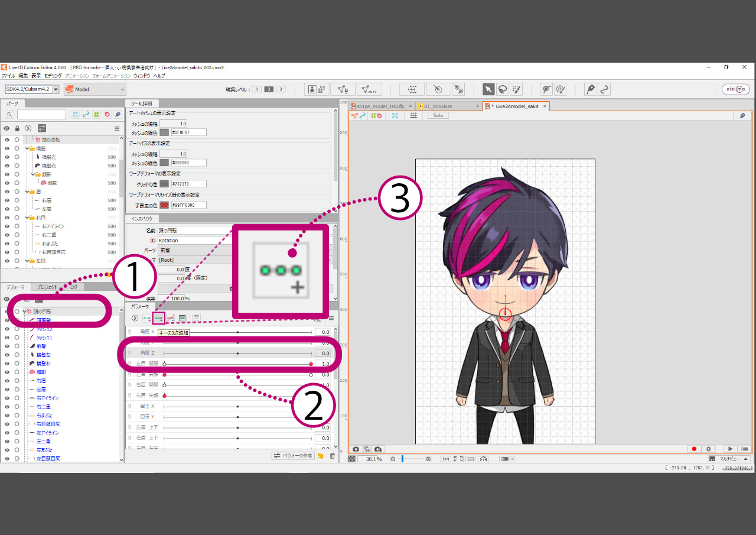Switch to the stripe_model_046 tab
756x535 pixels.
pyautogui.click(x=381, y=106)
